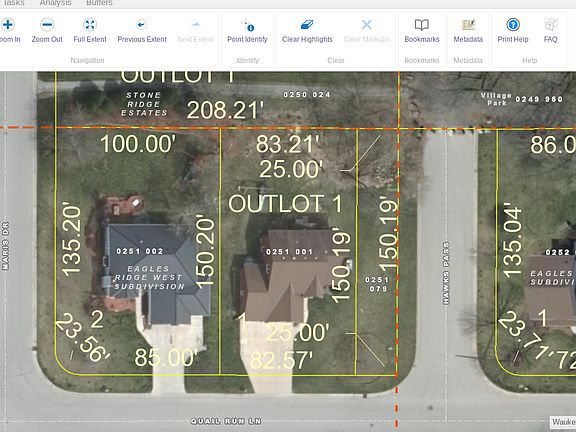576x432 pixels.
Task: Go back to Previous Extent
Action: [142, 30]
